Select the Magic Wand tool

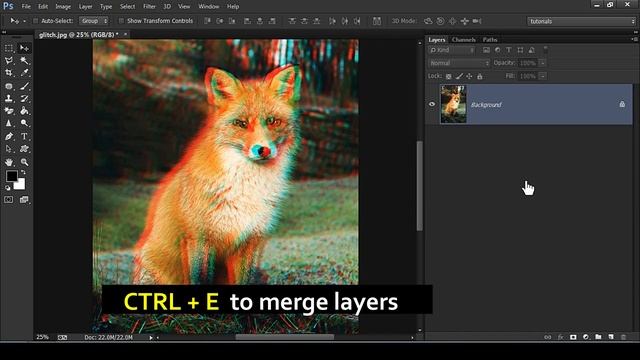24,61
